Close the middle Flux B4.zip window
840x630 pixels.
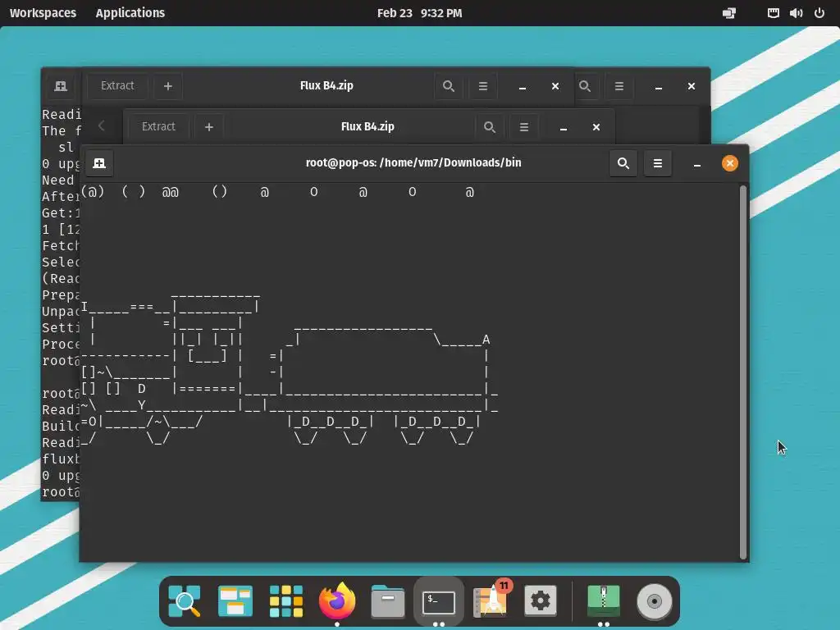tap(596, 127)
